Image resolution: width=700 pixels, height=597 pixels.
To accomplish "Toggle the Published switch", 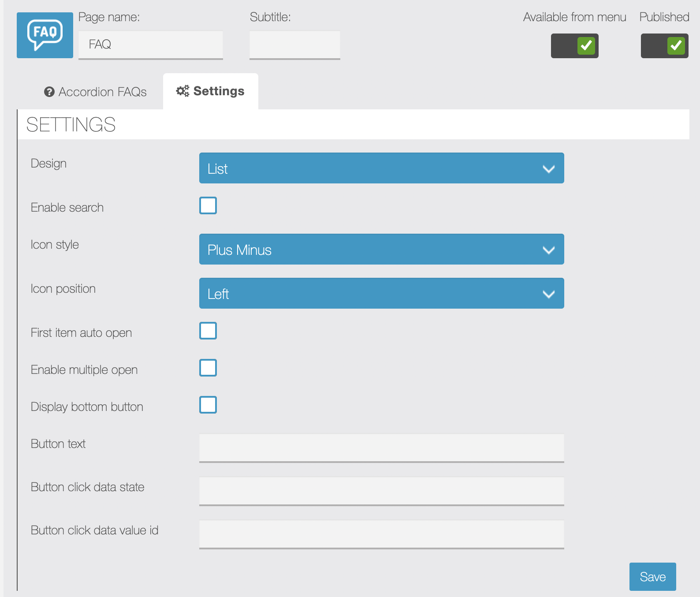I will point(665,46).
